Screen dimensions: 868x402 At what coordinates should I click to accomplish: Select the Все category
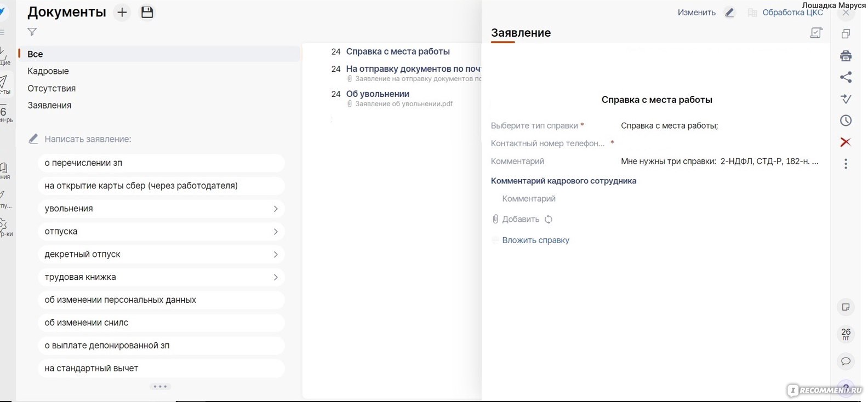click(159, 54)
